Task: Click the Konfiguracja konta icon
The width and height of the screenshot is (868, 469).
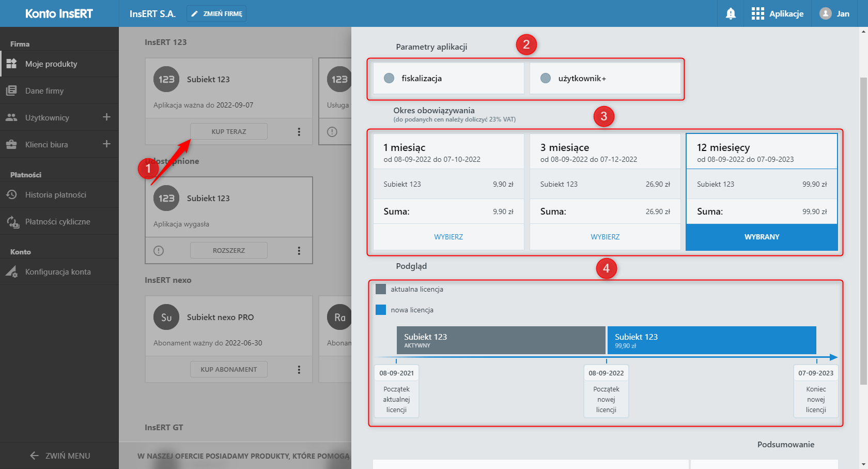Action: 11,272
